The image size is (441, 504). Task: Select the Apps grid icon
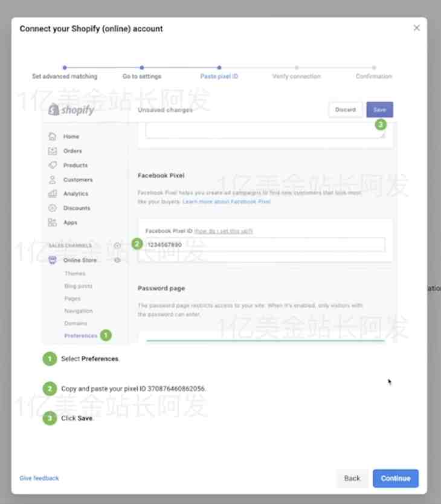click(53, 222)
